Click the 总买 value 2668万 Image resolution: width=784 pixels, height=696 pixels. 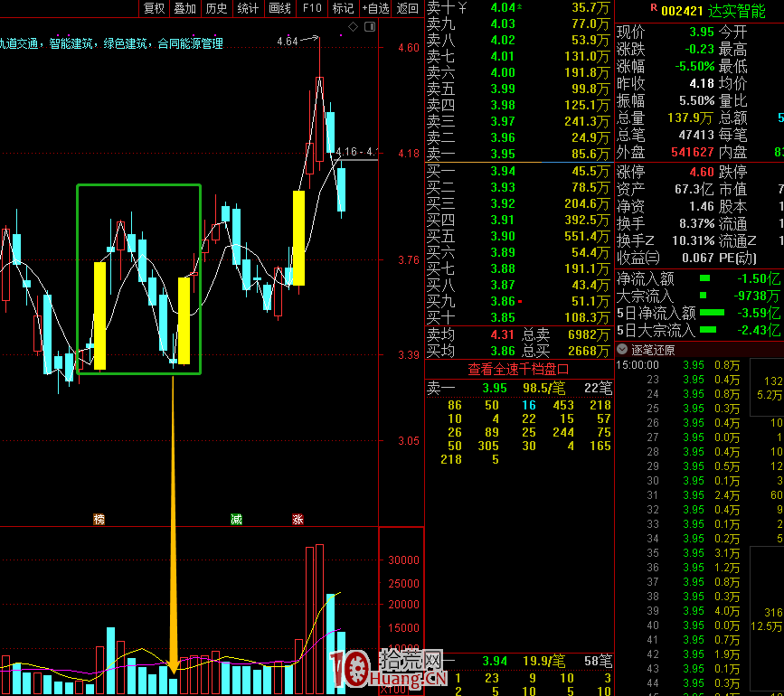pos(589,352)
